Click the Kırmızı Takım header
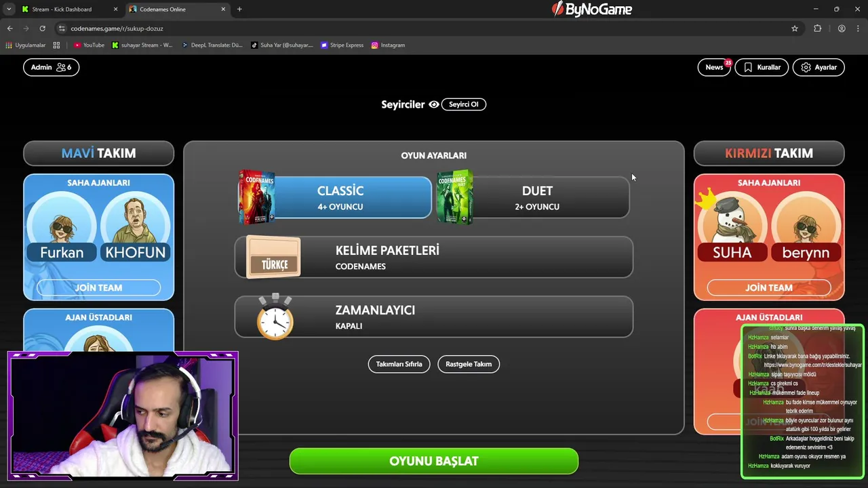 [769, 153]
